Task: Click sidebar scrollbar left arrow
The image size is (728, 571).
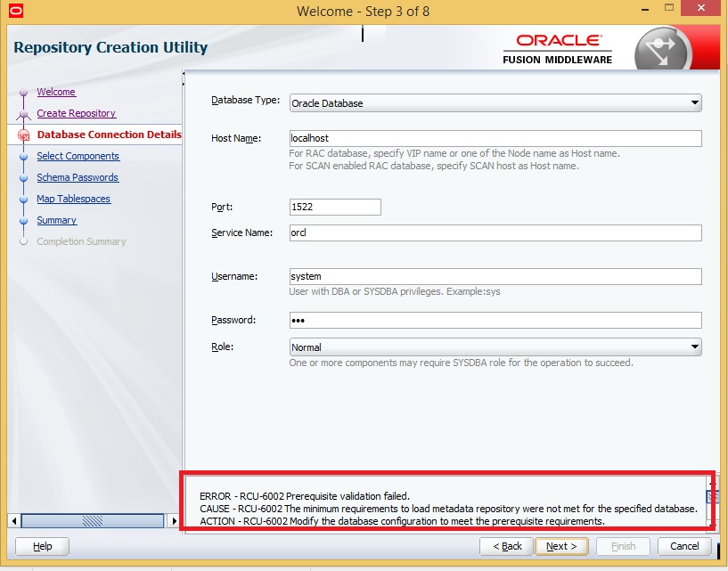Action: pos(13,520)
